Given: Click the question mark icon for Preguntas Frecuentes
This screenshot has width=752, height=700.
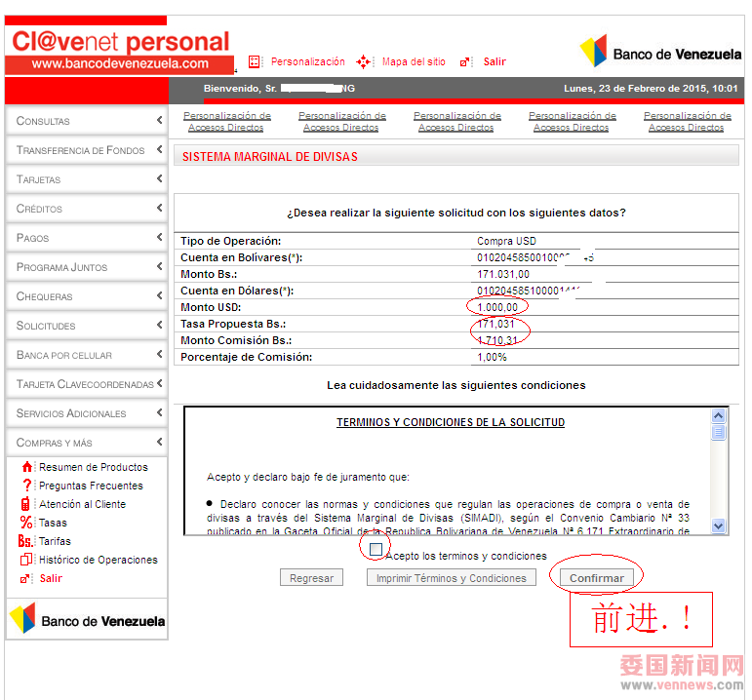Looking at the screenshot, I should (27, 486).
